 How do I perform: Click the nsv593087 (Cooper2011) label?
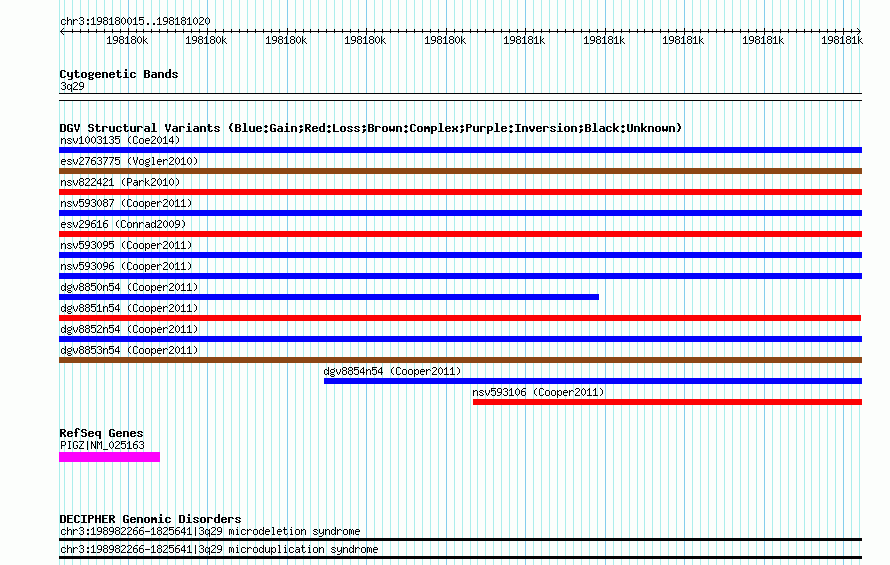pos(126,203)
